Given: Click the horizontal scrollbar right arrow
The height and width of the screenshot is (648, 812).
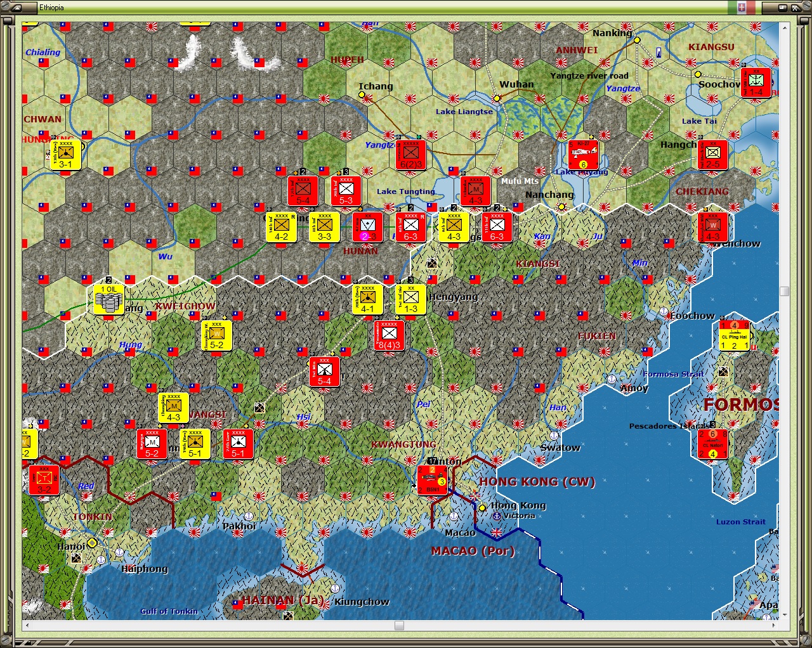Looking at the screenshot, I should (775, 625).
